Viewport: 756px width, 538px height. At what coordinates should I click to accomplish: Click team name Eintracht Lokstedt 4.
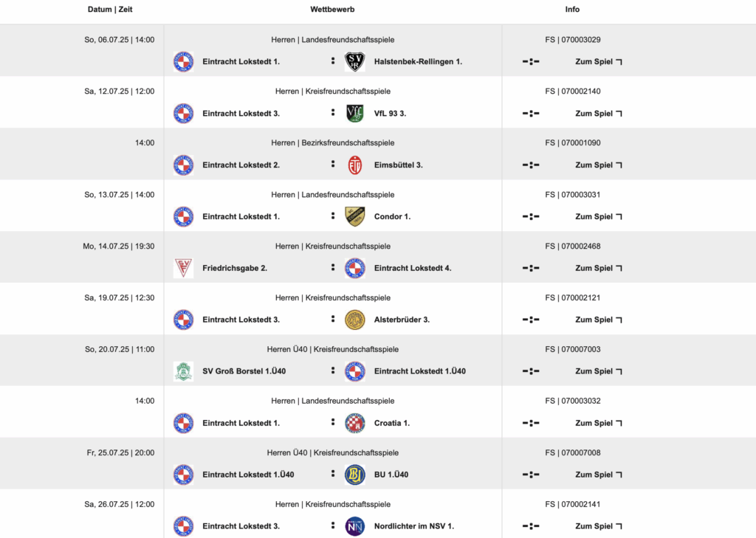pos(413,268)
